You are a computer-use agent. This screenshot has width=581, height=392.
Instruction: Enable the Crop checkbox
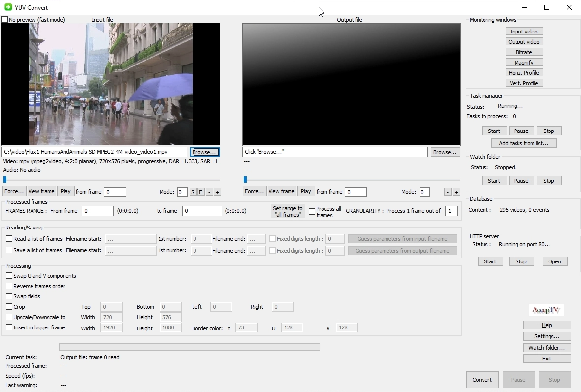click(x=9, y=307)
